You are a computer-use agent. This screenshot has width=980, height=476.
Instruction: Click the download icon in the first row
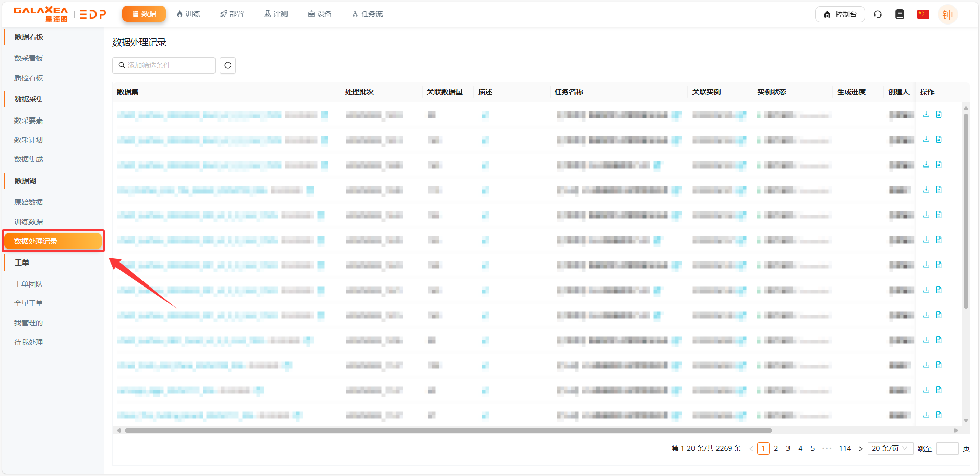click(x=926, y=115)
